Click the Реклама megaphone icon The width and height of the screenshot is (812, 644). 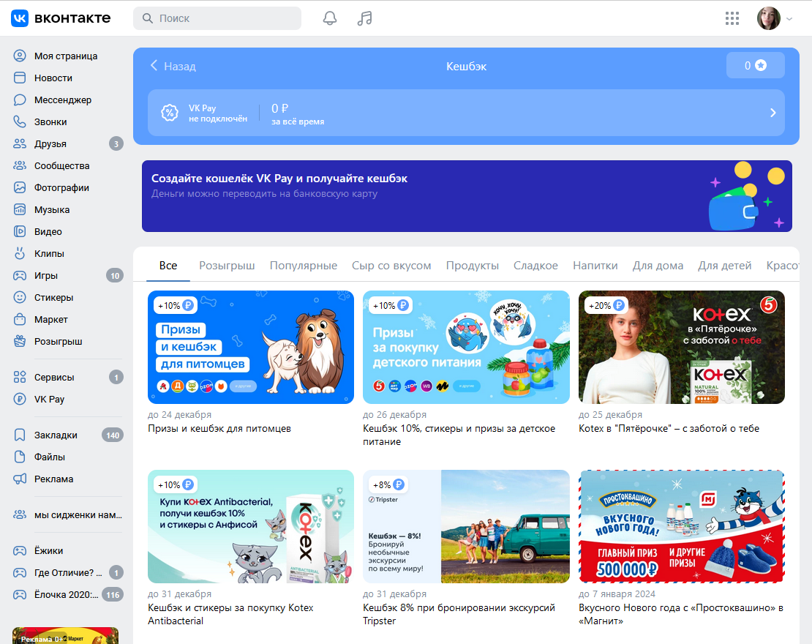[x=20, y=479]
